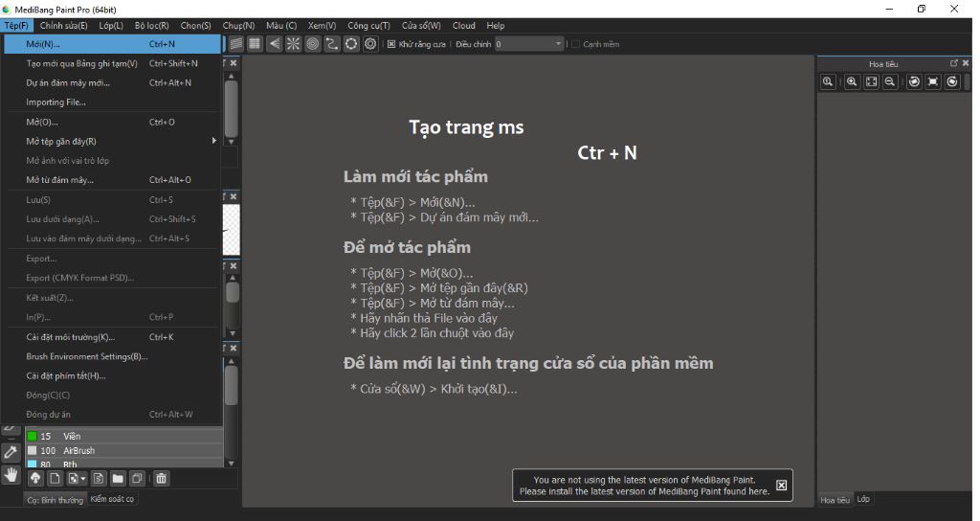Select the crisscross grid snap icon
Image resolution: width=980 pixels, height=521 pixels.
(255, 44)
